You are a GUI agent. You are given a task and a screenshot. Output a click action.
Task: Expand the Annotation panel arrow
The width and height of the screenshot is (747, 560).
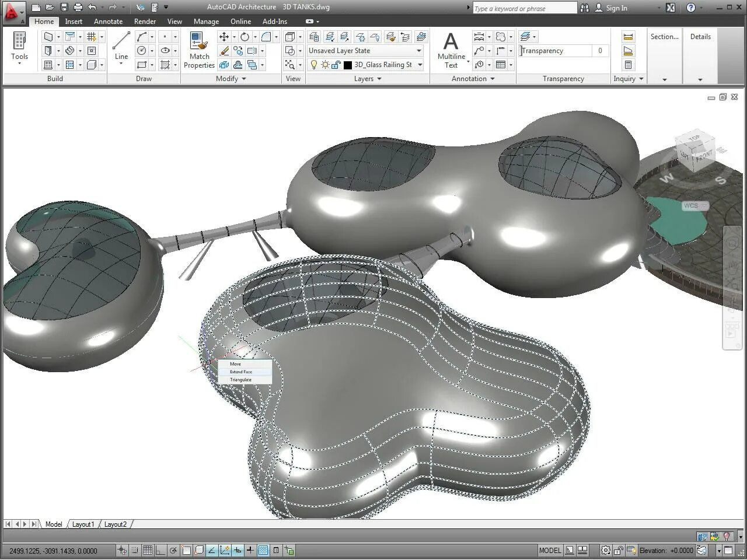pos(492,79)
